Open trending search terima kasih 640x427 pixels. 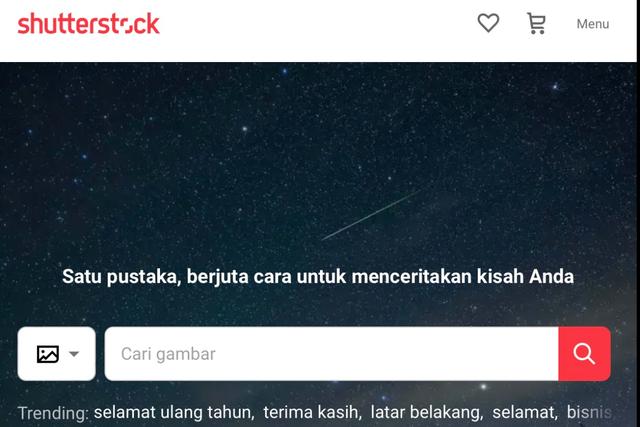pos(313,412)
